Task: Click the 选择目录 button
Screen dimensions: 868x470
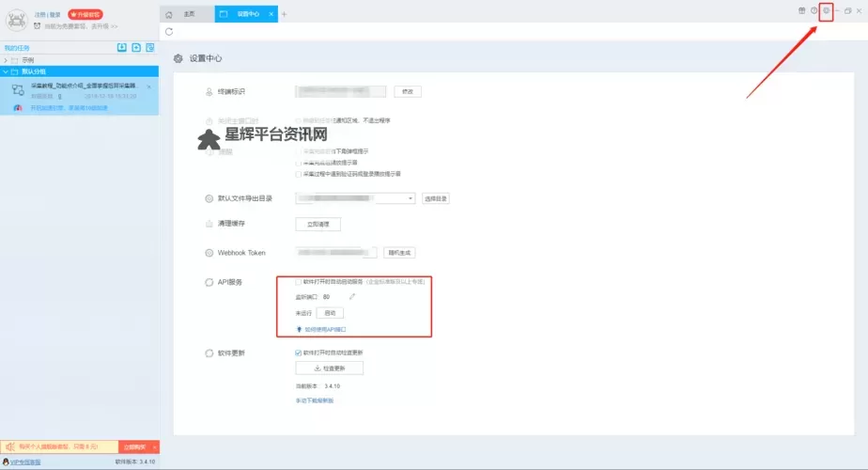Action: pos(436,198)
